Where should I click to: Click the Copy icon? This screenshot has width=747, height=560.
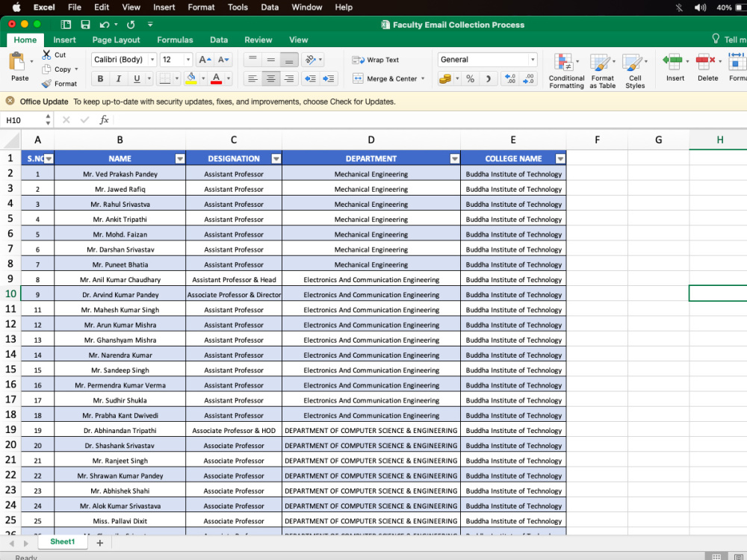coord(46,69)
